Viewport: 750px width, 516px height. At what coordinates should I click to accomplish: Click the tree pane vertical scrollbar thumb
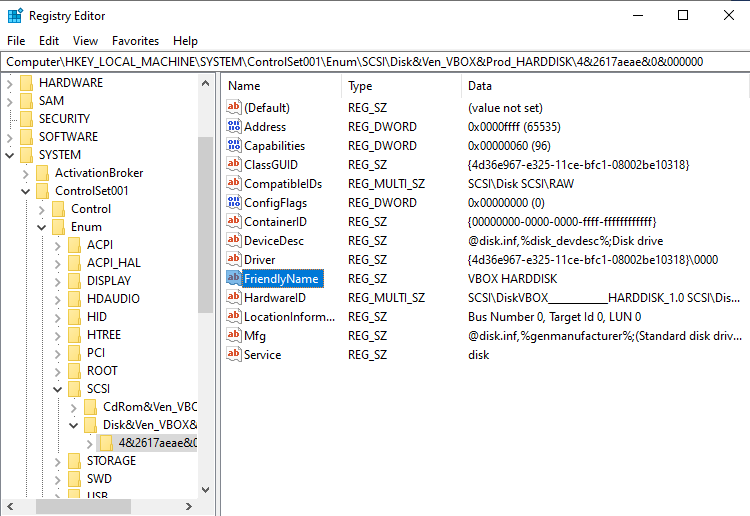[x=206, y=225]
